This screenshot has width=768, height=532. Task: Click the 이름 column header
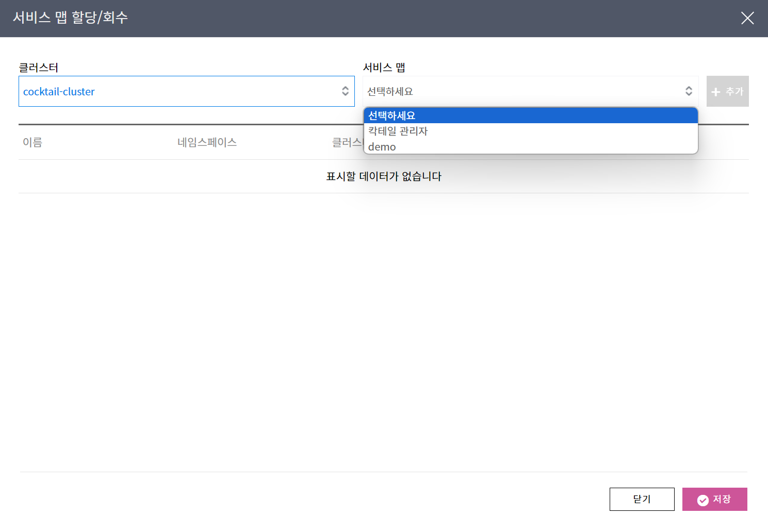[32, 142]
